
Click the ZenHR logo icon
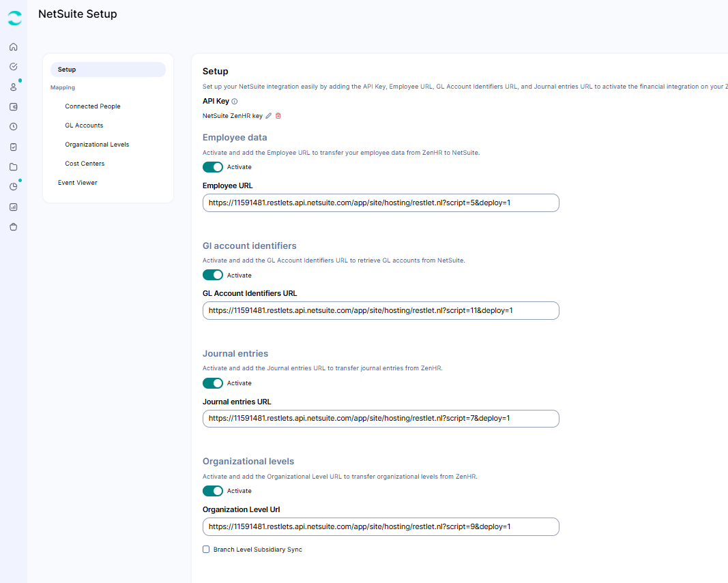point(14,18)
